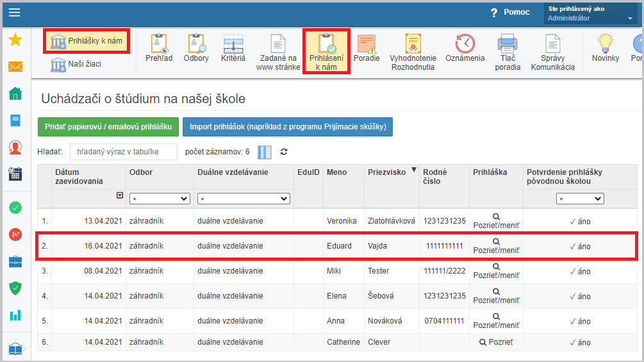Open Pozrieť/meniť for Veronika Zlatohlávková
Screen dimensions: 644x362
coord(496,221)
